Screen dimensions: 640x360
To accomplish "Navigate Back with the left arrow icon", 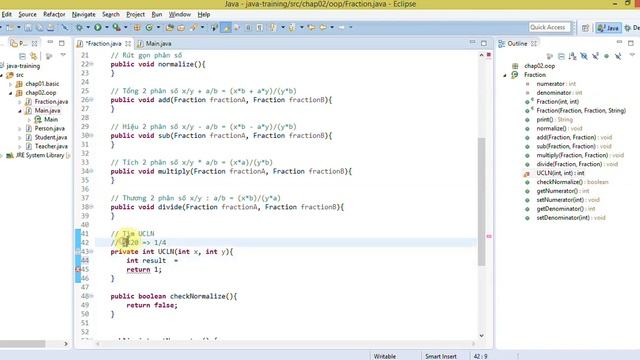I will point(323,28).
